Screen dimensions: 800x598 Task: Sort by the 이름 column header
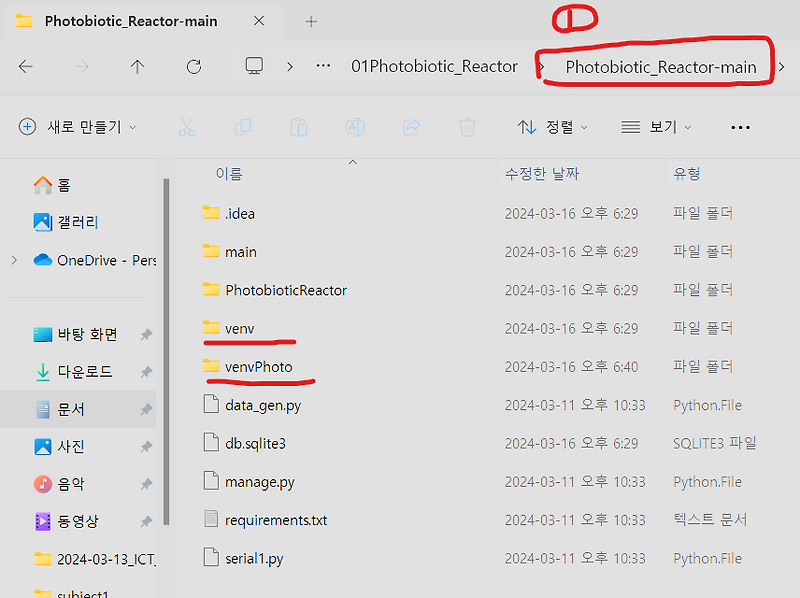click(x=229, y=174)
